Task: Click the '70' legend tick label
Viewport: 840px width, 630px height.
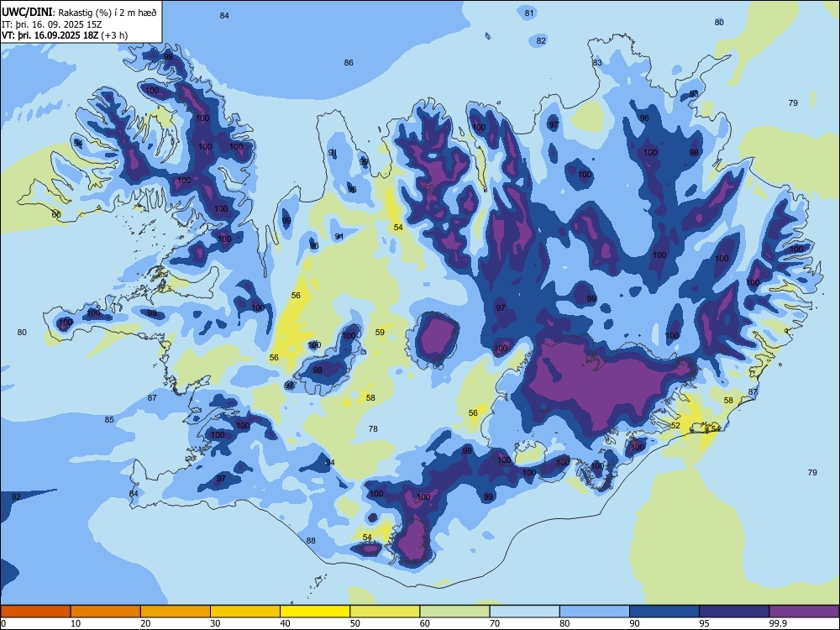Action: pyautogui.click(x=495, y=623)
